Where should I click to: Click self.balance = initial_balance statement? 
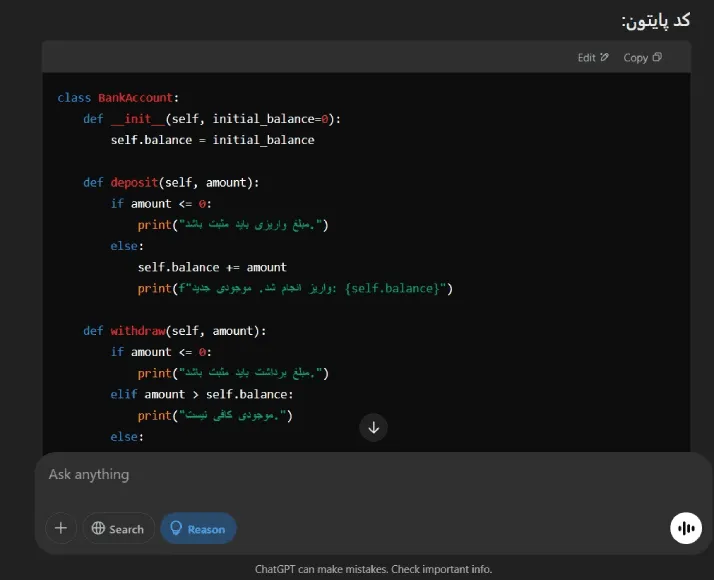[x=212, y=140]
